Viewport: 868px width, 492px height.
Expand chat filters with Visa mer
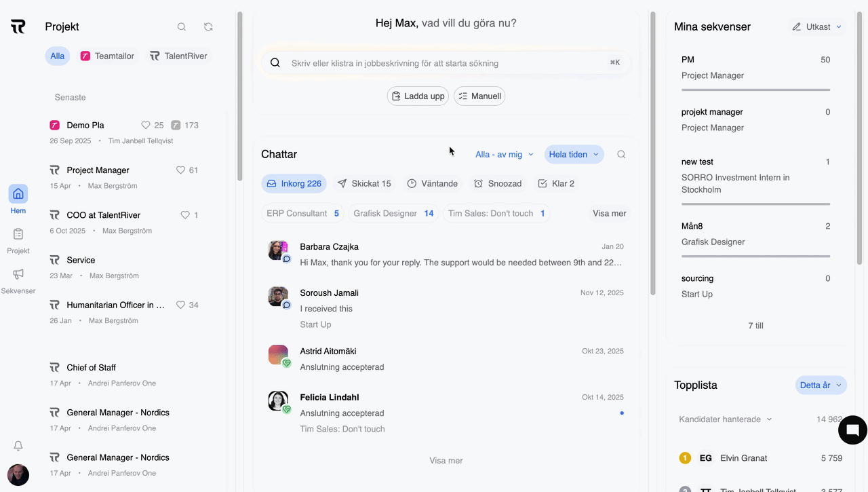(x=610, y=213)
